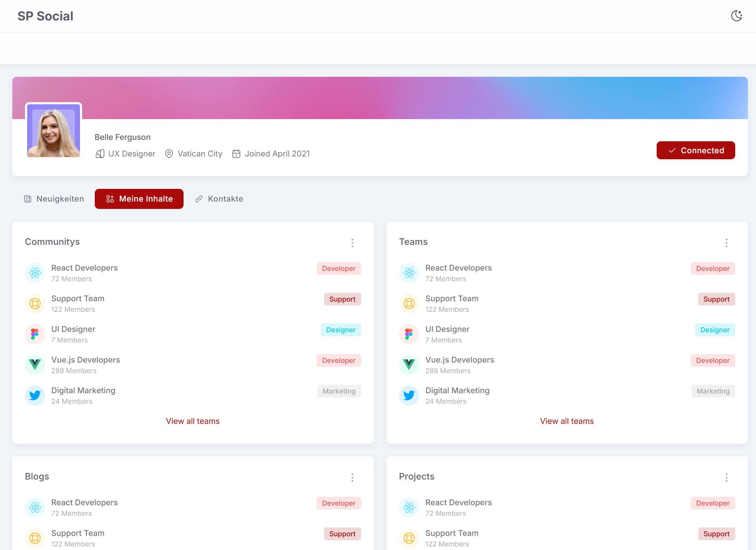This screenshot has width=756, height=550.
Task: Click the Vue.js logo icon in Teams
Action: [409, 365]
